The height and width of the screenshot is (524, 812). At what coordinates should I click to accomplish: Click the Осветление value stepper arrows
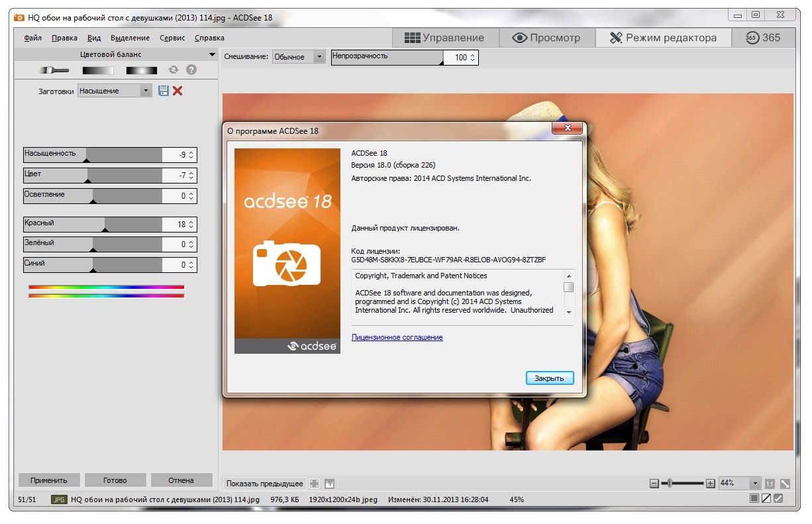pyautogui.click(x=191, y=196)
